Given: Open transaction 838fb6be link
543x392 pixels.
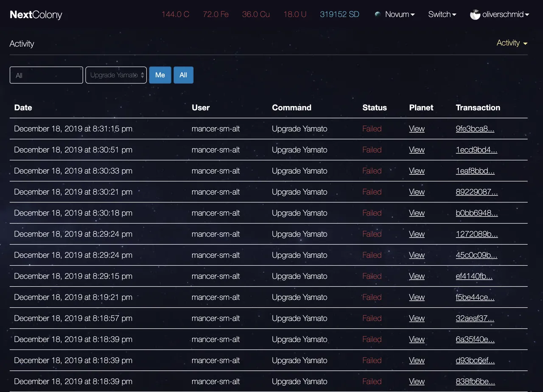Looking at the screenshot, I should pos(475,381).
